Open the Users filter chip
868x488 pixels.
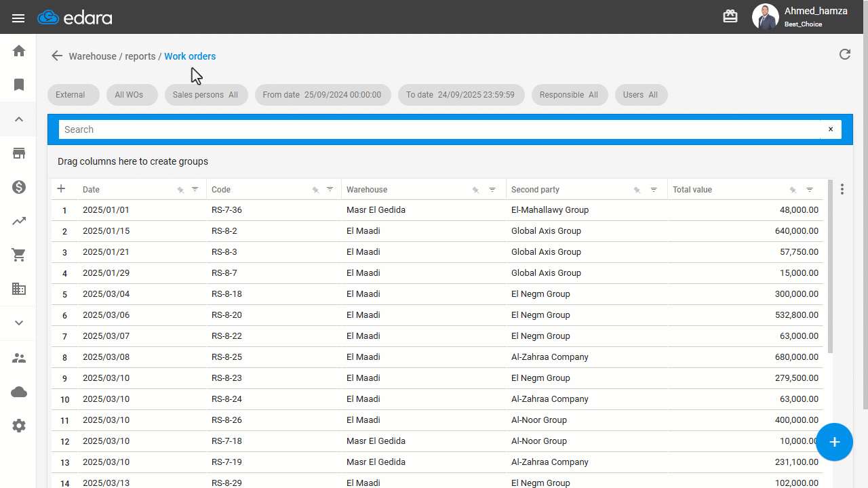641,95
